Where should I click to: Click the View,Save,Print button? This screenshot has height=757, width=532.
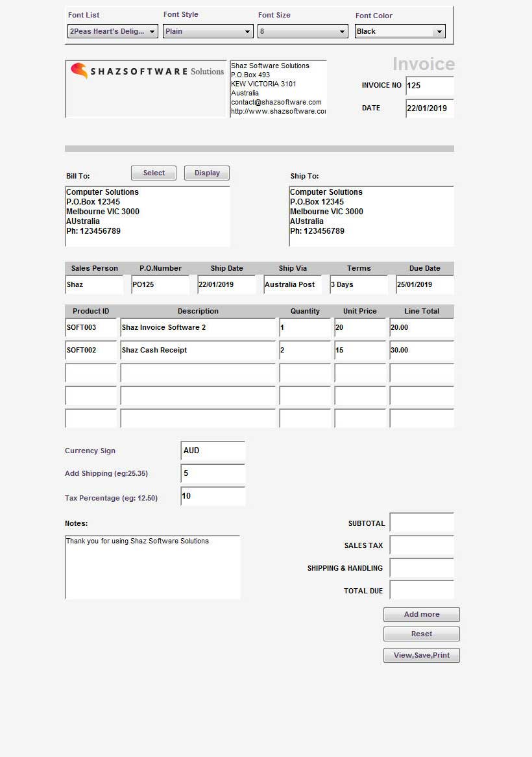coord(421,655)
